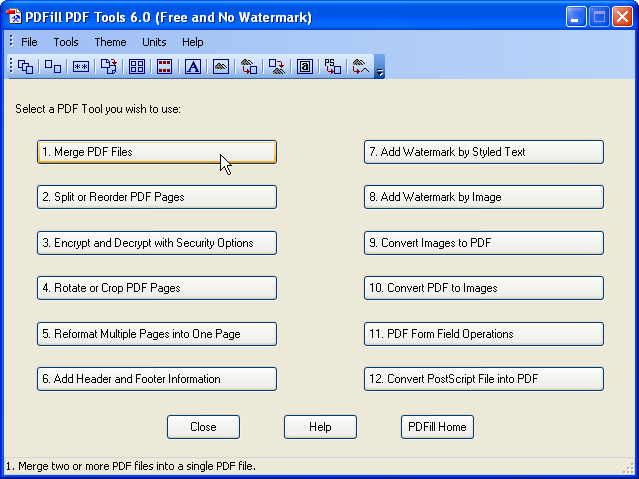Open the Help menu
639x479 pixels.
click(192, 42)
